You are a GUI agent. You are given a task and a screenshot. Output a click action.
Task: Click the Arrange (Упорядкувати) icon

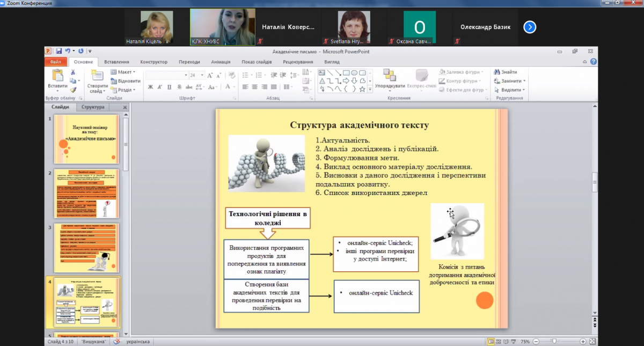point(390,76)
